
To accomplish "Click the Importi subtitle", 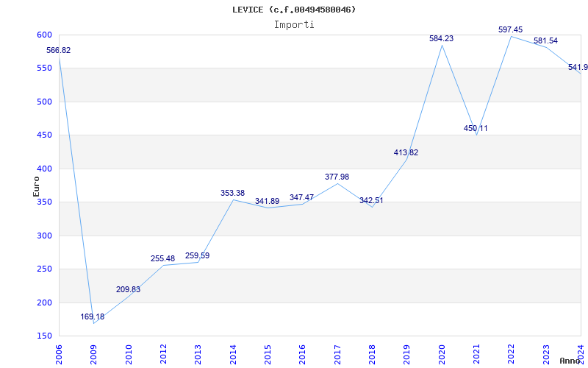I will pyautogui.click(x=294, y=25).
